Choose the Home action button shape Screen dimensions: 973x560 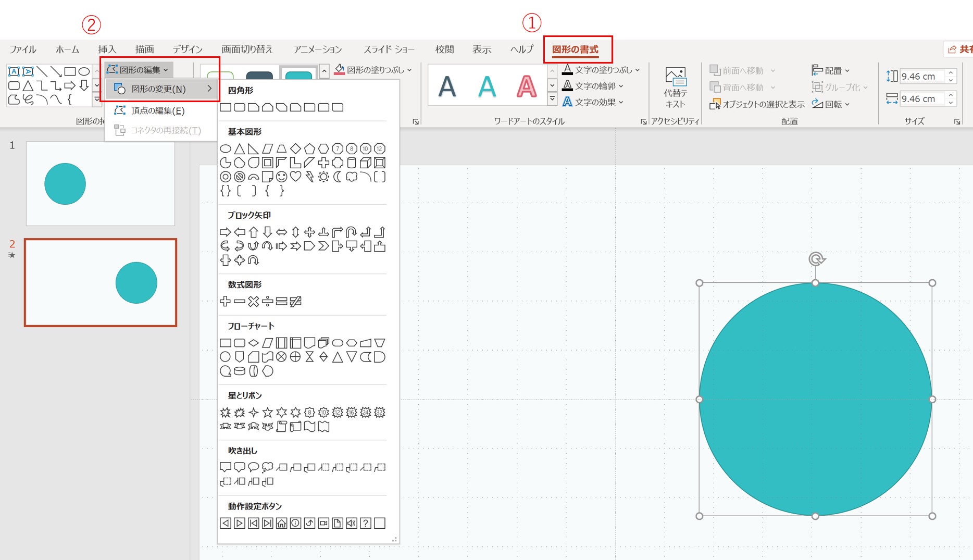click(x=281, y=523)
